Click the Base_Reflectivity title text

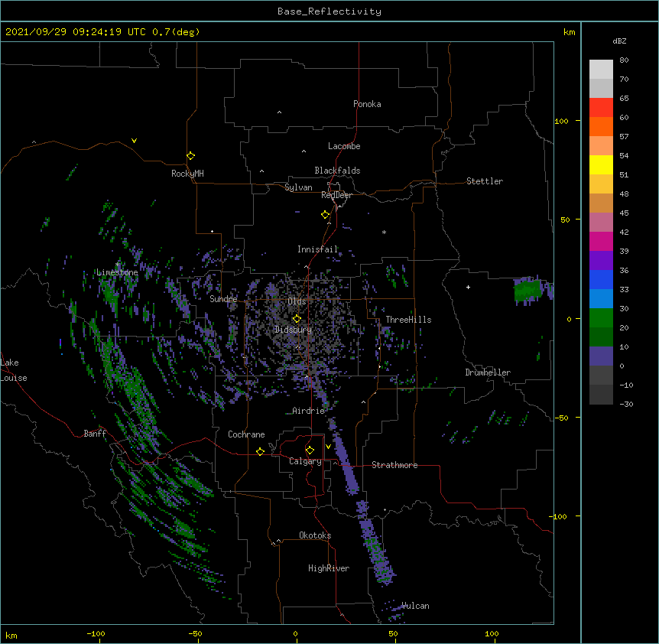(x=329, y=11)
